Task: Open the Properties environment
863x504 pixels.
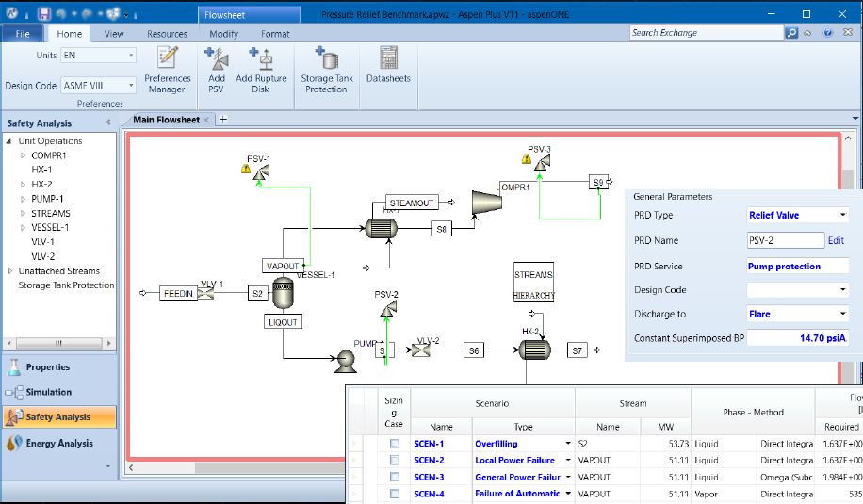Action: 59,367
